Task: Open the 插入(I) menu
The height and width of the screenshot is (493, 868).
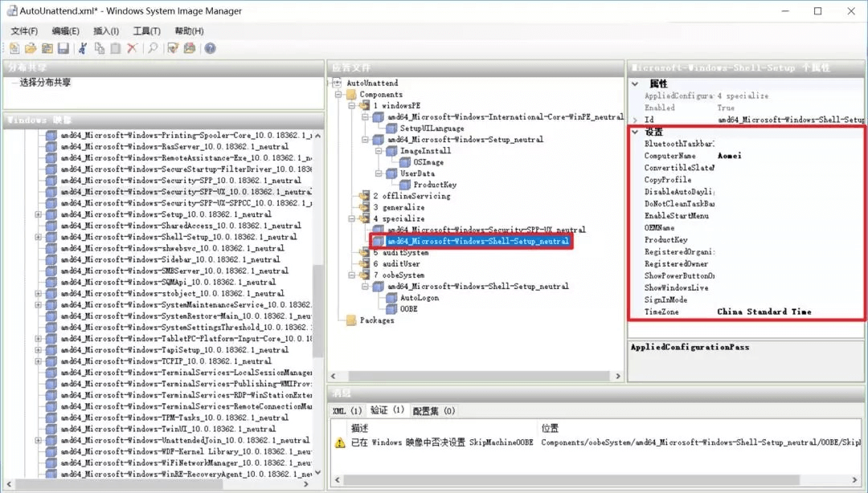Action: point(106,31)
